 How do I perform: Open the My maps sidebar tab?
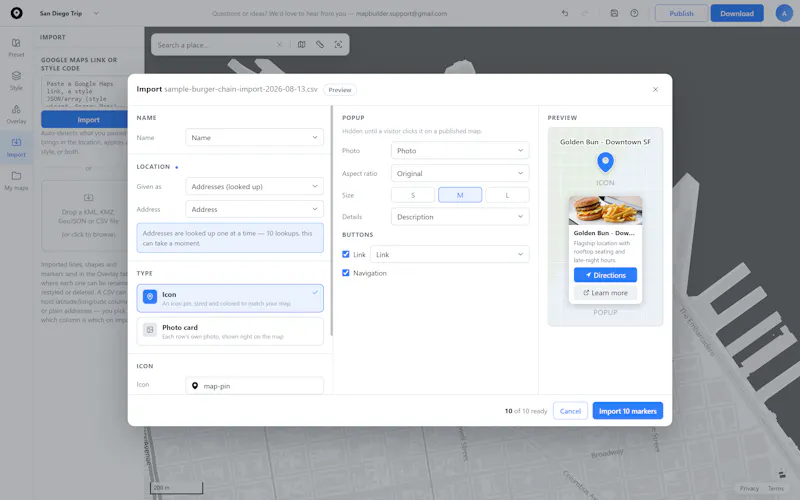point(16,181)
